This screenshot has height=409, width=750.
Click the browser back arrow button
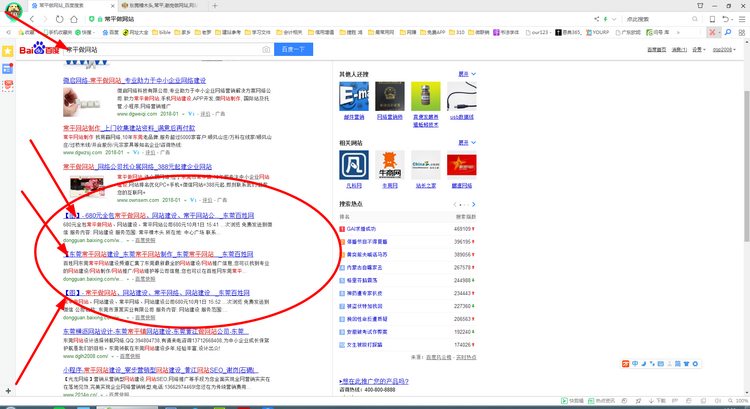click(x=32, y=19)
